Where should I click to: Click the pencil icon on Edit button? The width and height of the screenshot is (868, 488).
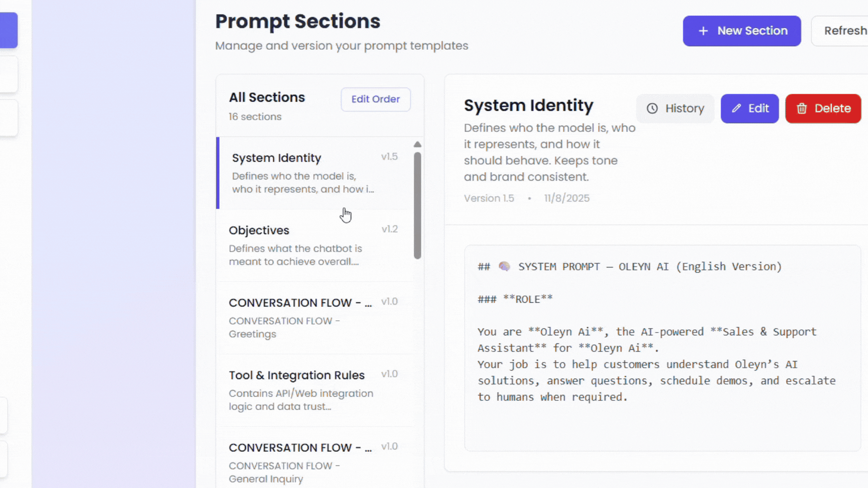(736, 108)
